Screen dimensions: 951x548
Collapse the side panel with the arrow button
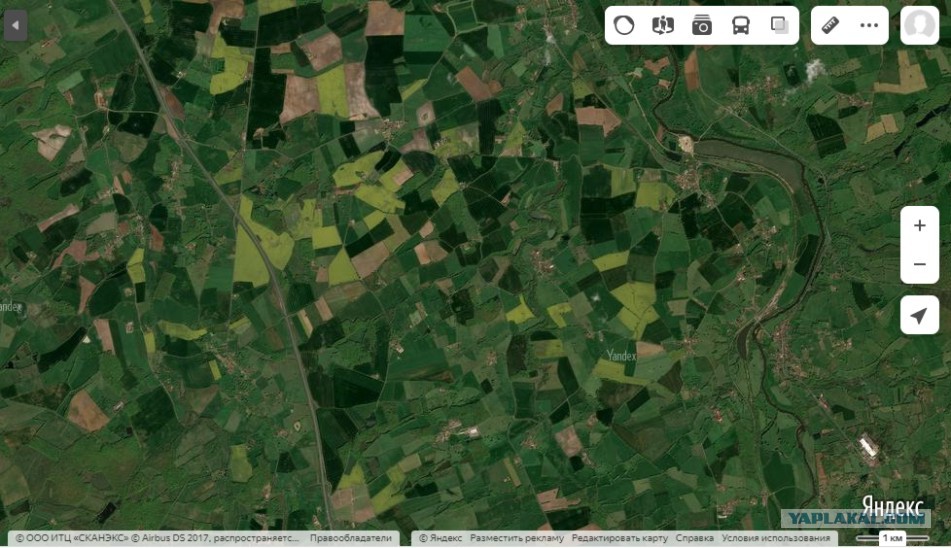tap(15, 25)
